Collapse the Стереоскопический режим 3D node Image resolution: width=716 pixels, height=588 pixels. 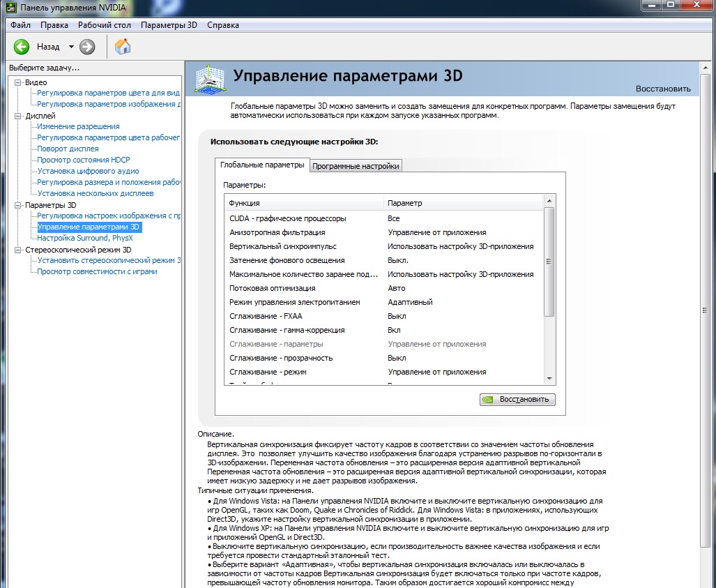pyautogui.click(x=18, y=250)
